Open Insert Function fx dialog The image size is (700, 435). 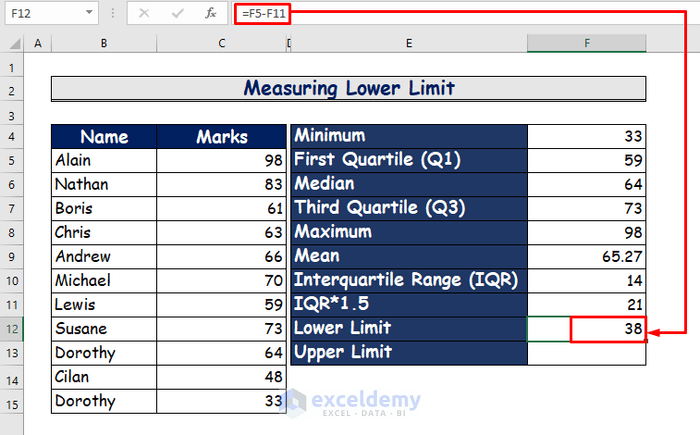211,13
